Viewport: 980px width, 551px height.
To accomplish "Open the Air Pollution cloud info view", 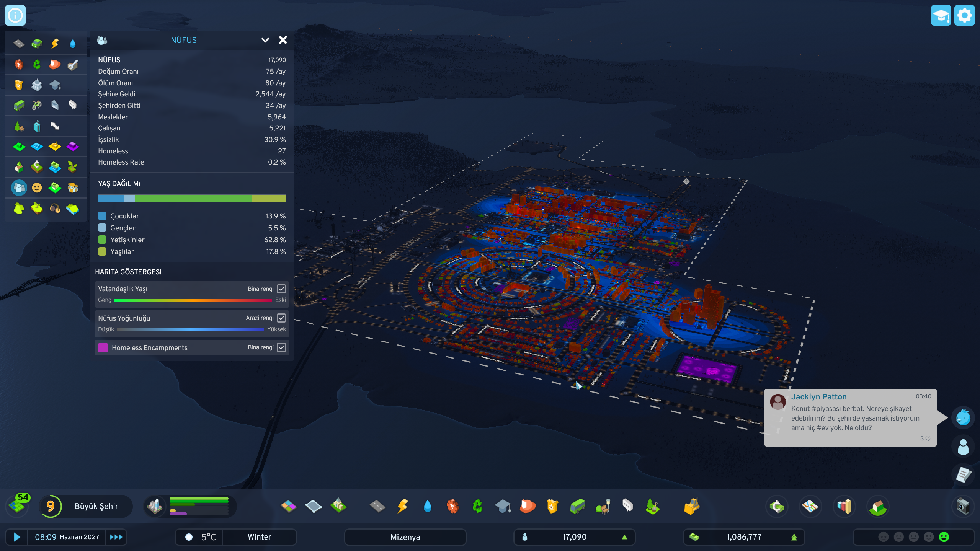I will pos(19,208).
